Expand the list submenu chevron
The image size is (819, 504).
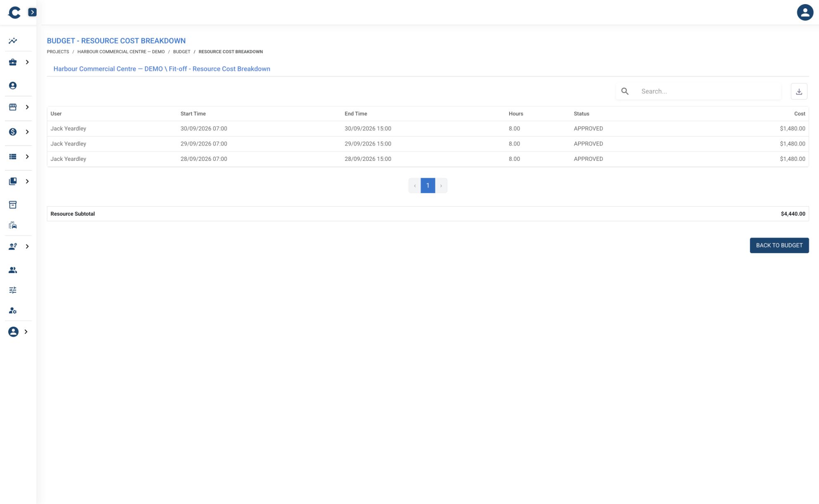27,157
